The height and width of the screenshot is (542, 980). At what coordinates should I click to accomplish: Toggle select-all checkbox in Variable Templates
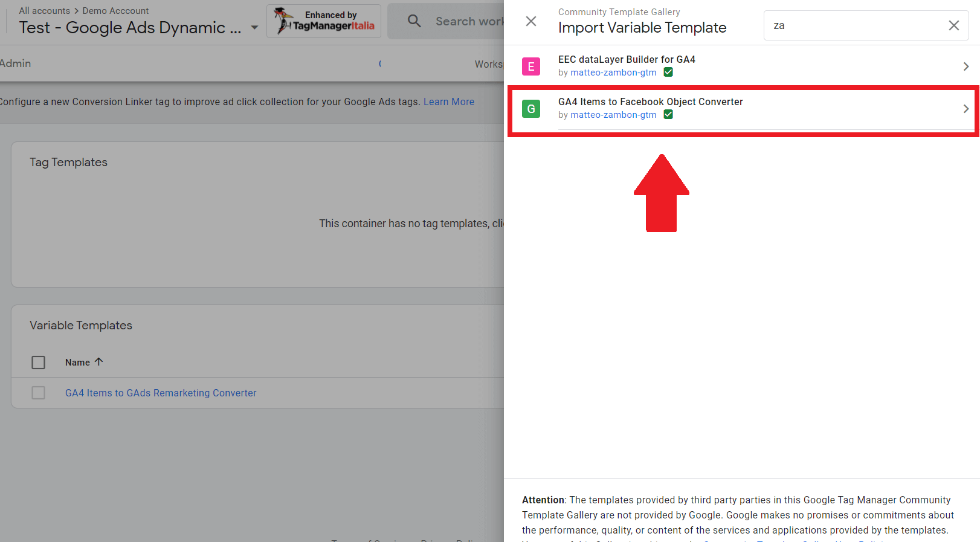(x=38, y=363)
